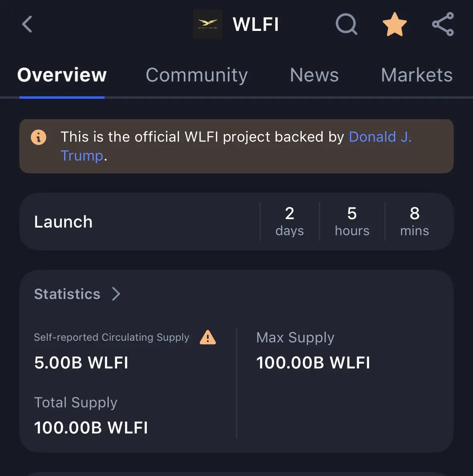Image resolution: width=473 pixels, height=476 pixels.
Task: Switch to the News tab
Action: 314,75
